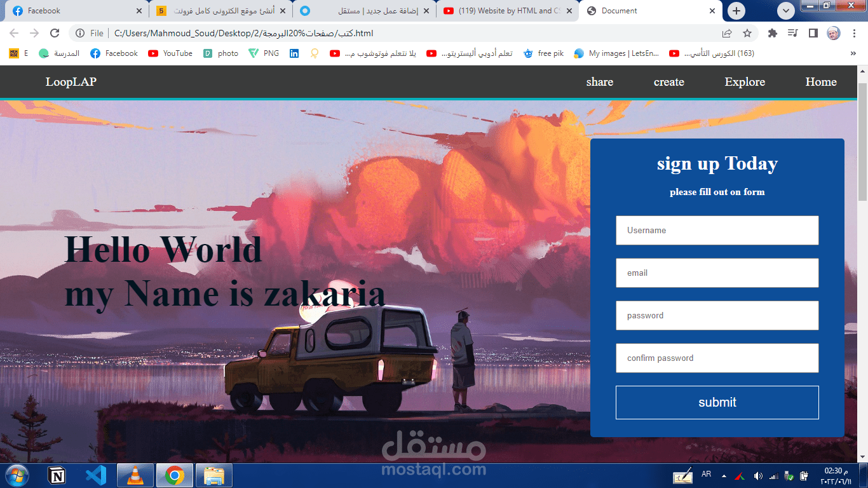Go back with the browser back arrow
This screenshot has width=868, height=488.
[x=14, y=33]
